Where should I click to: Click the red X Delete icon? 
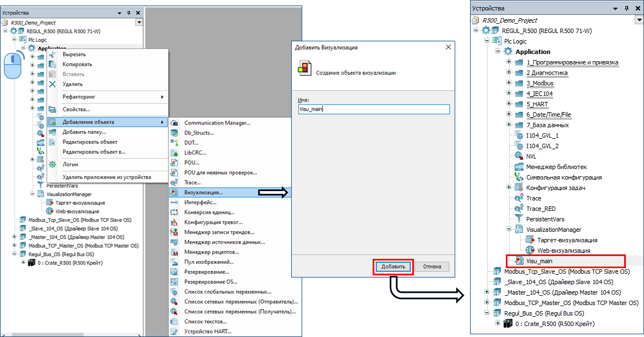click(52, 84)
